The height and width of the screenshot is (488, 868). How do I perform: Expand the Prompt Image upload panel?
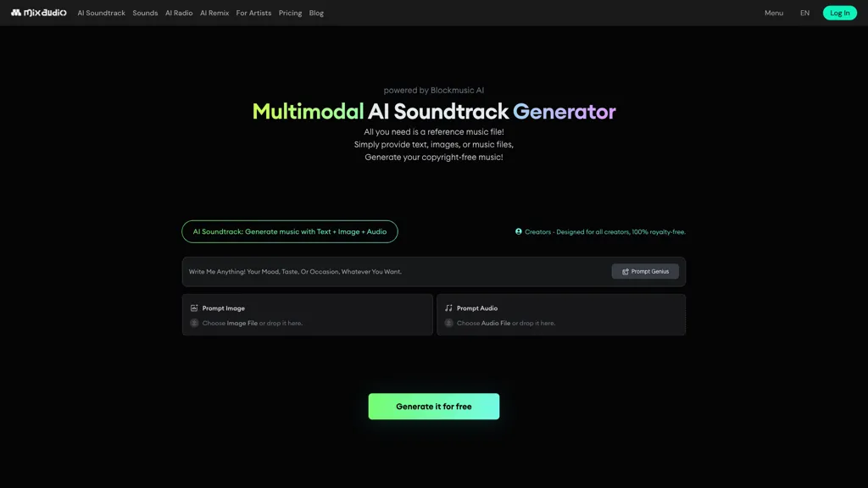coord(307,314)
